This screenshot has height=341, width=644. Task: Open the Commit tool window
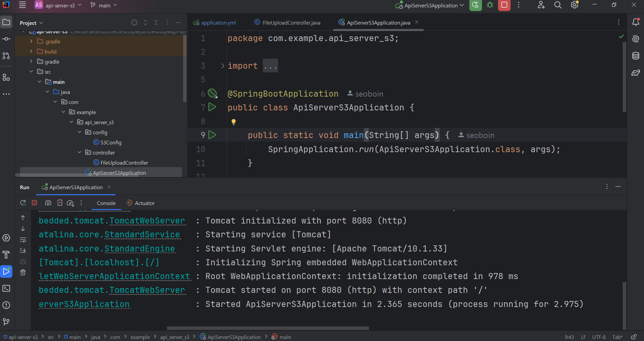(6, 39)
